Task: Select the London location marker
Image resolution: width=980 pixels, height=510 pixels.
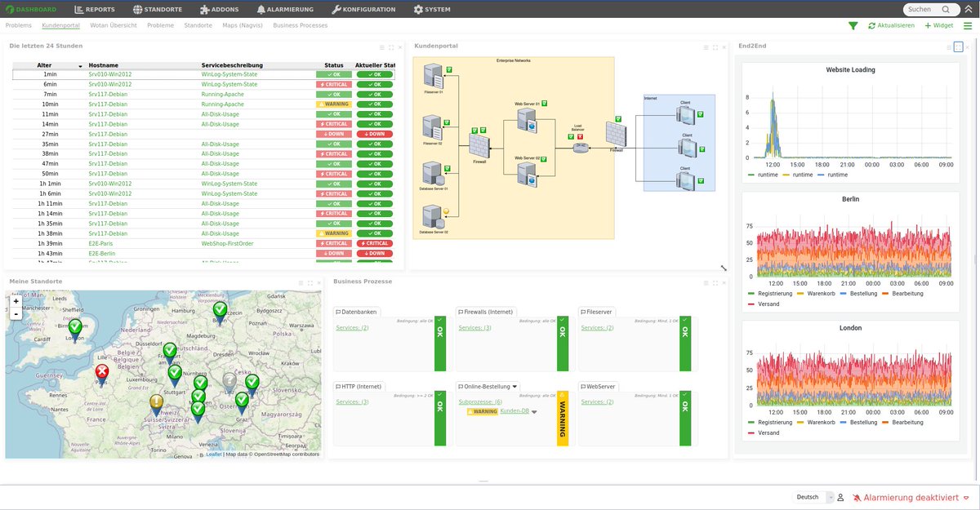Action: click(75, 330)
